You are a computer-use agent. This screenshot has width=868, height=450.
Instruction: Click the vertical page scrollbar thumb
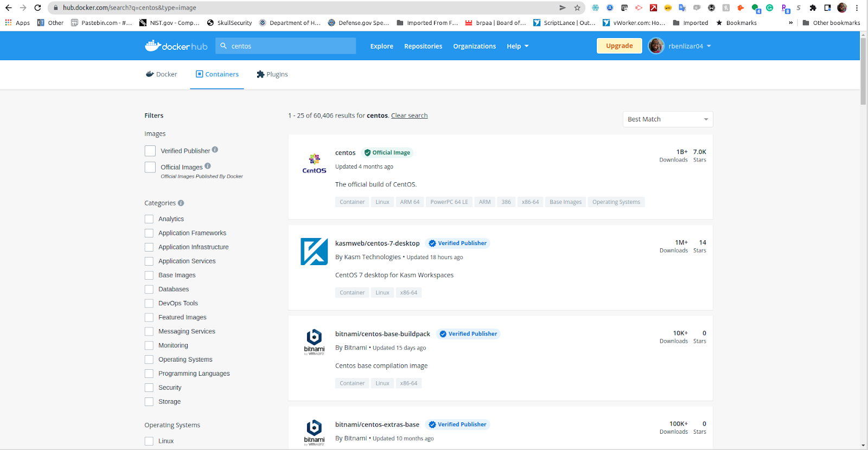coord(863,70)
